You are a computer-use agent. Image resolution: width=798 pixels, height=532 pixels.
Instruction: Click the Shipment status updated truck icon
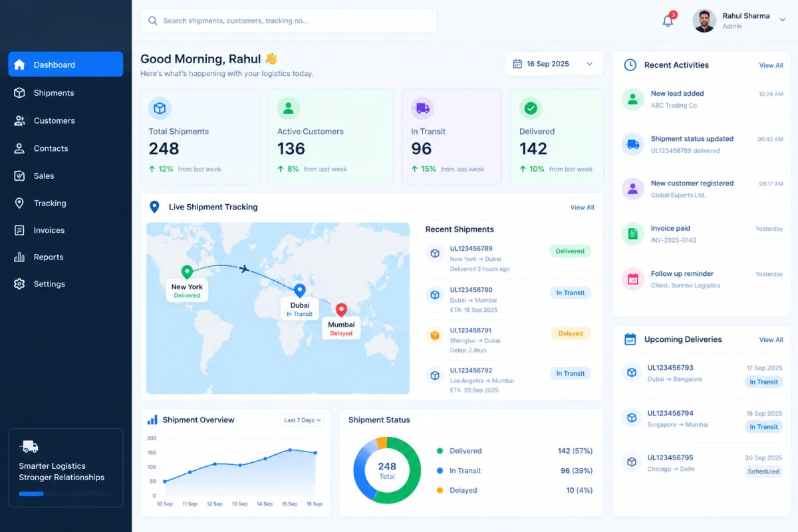[x=632, y=144]
